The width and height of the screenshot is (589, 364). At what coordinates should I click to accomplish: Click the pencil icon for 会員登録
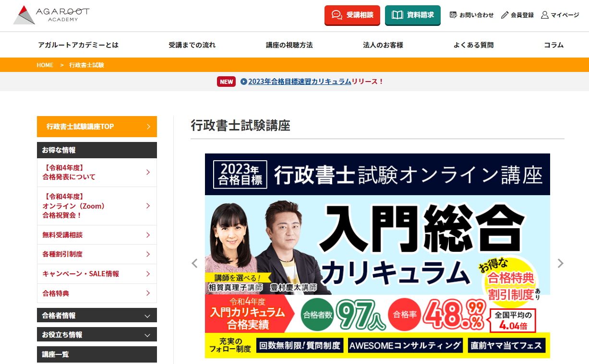point(505,15)
